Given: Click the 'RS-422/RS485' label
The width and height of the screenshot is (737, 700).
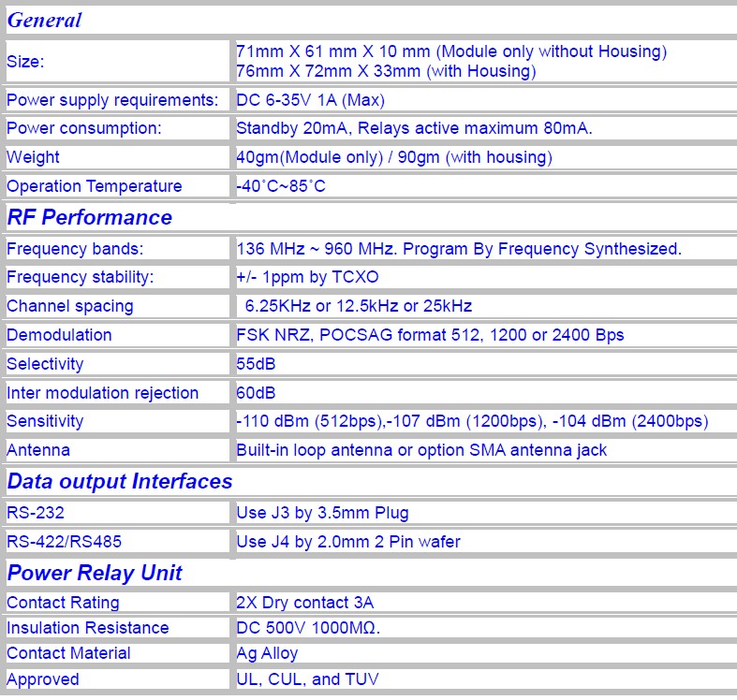Looking at the screenshot, I should (64, 542).
